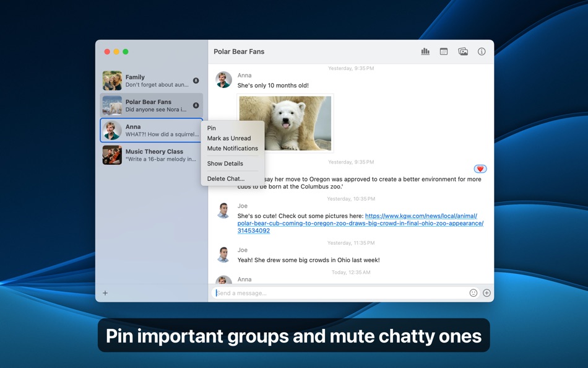
Task: Open the Family conversation
Action: click(152, 81)
